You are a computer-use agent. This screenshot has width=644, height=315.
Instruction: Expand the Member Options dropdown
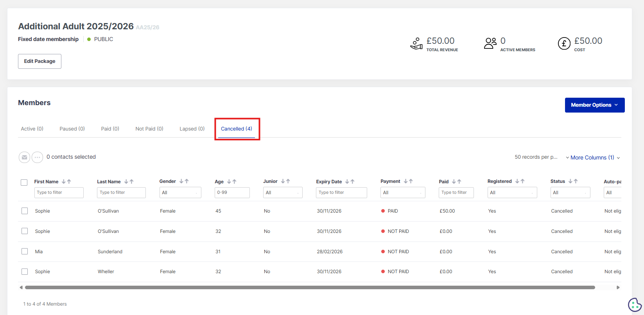[x=594, y=105]
